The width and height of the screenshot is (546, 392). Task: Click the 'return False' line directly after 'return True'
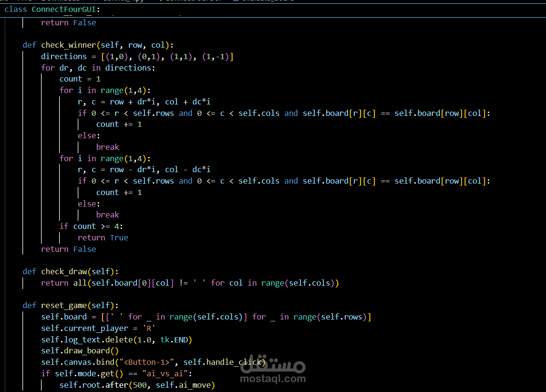[69, 249]
